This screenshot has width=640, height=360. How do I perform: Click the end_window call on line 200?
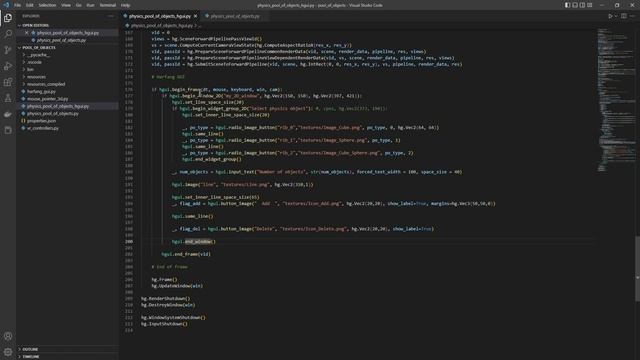point(198,242)
